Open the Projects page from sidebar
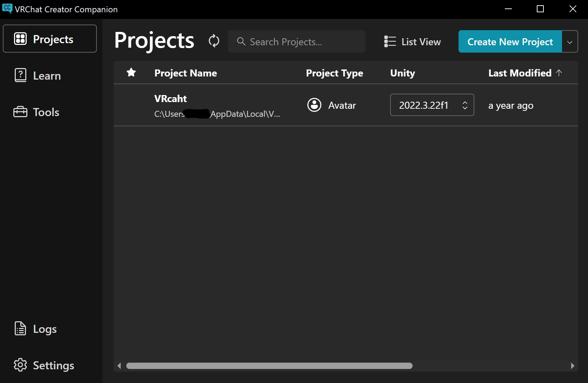The width and height of the screenshot is (588, 383). (50, 39)
